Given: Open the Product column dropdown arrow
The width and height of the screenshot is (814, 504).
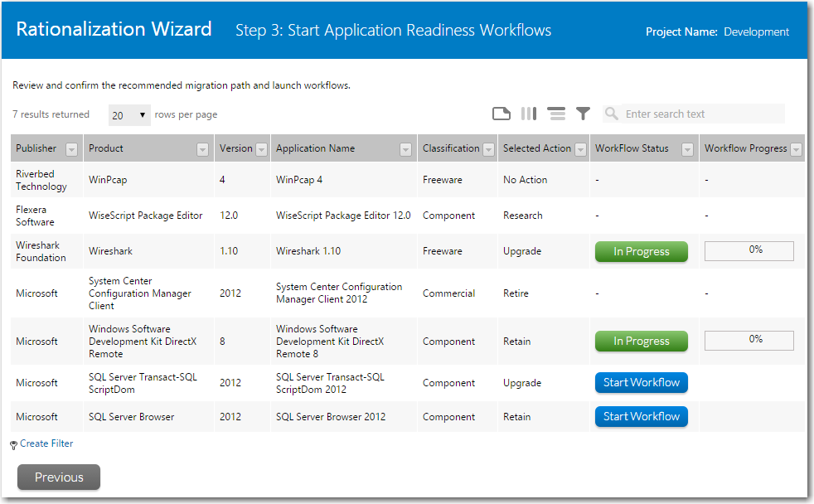Looking at the screenshot, I should pos(202,149).
